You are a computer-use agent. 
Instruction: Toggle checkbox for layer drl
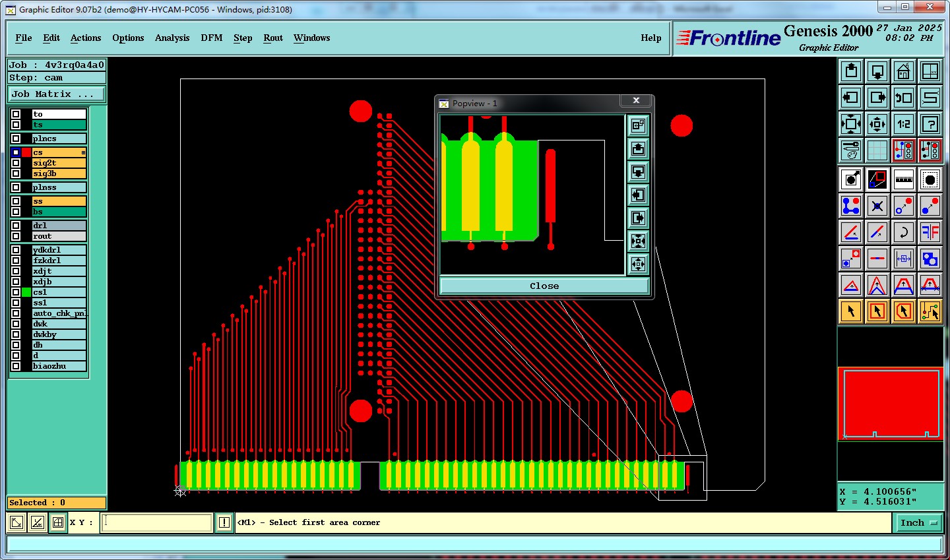tap(16, 226)
